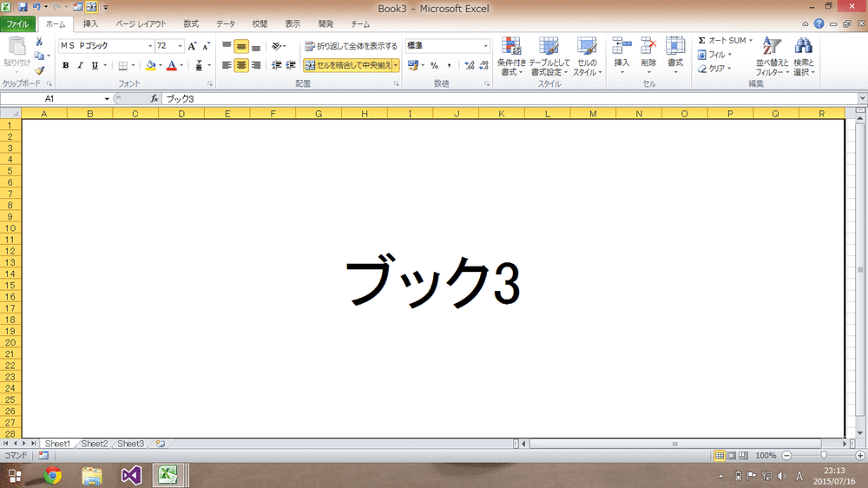Open the Name Box dropdown arrow
This screenshot has height=488, width=868.
[107, 99]
